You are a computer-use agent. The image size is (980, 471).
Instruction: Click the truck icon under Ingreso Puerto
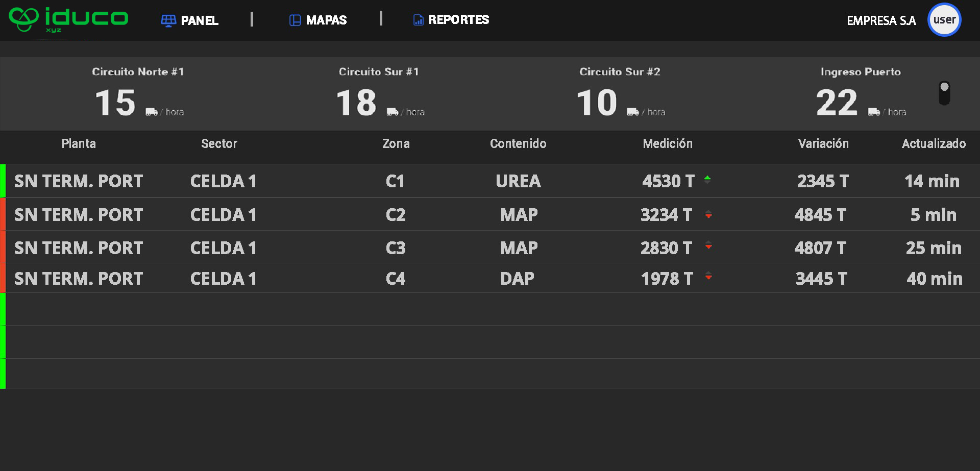pos(874,112)
